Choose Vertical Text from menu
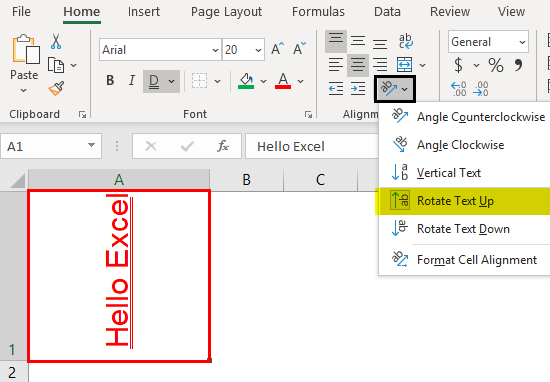Viewport: 550px width, 382px height. point(464,173)
